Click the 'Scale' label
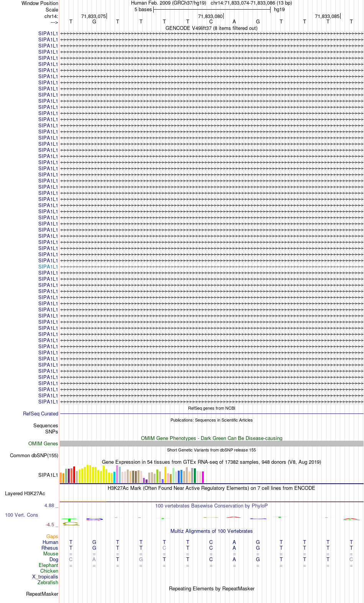 click(52, 10)
